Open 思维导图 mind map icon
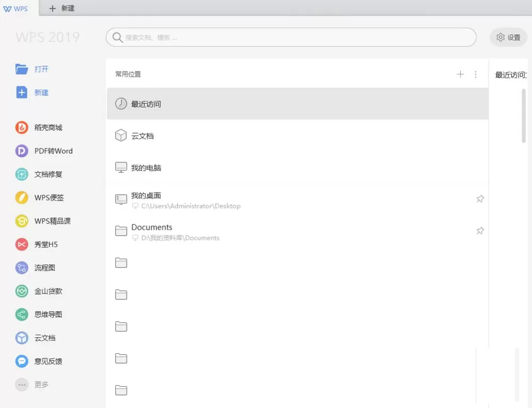The image size is (532, 408). tap(22, 314)
